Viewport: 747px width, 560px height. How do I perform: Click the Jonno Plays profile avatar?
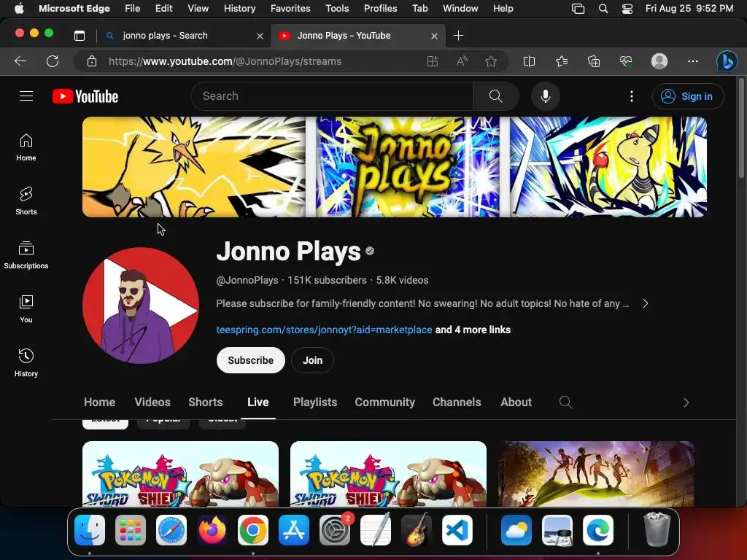(x=141, y=306)
